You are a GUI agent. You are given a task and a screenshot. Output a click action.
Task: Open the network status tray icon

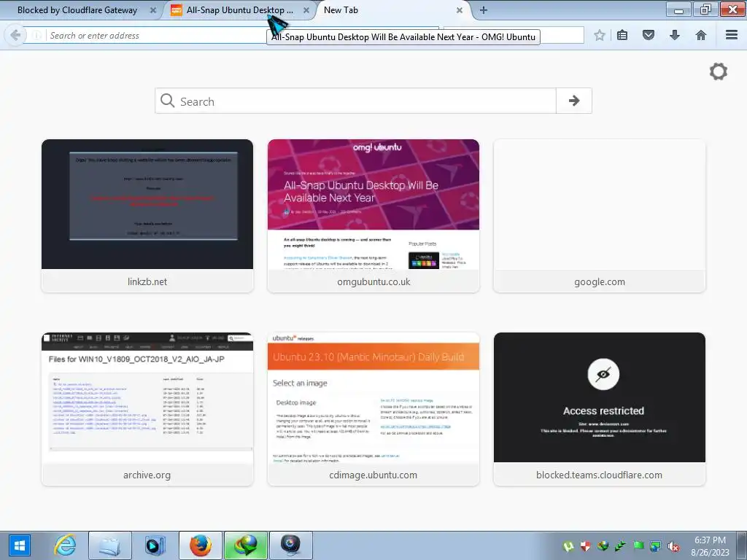coord(656,546)
